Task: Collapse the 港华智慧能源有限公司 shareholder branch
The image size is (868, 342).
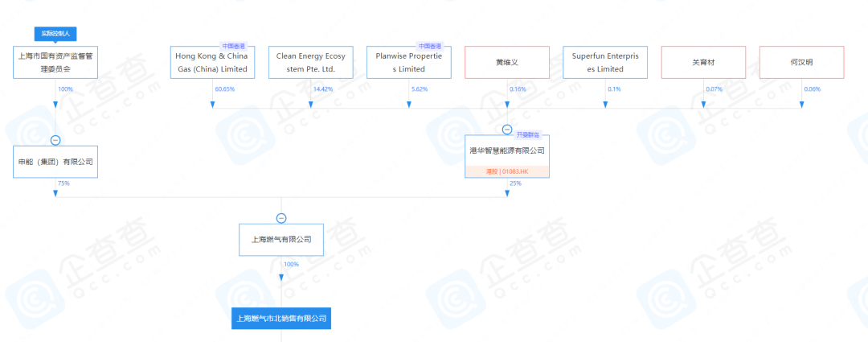Action: point(507,129)
